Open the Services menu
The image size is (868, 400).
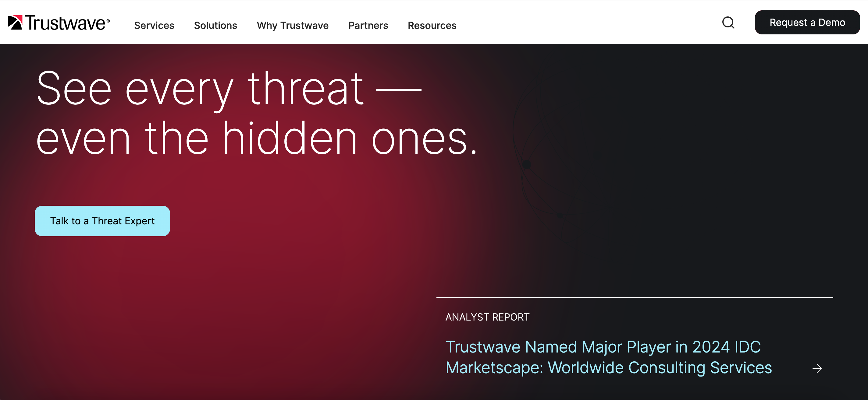[154, 25]
